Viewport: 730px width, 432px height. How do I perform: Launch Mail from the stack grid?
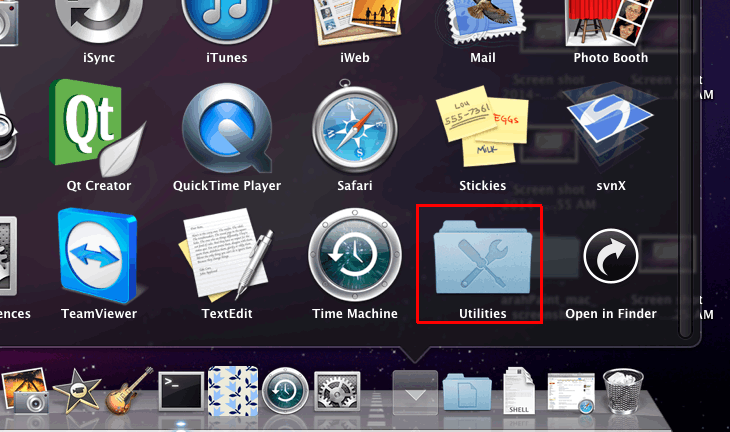click(x=483, y=21)
